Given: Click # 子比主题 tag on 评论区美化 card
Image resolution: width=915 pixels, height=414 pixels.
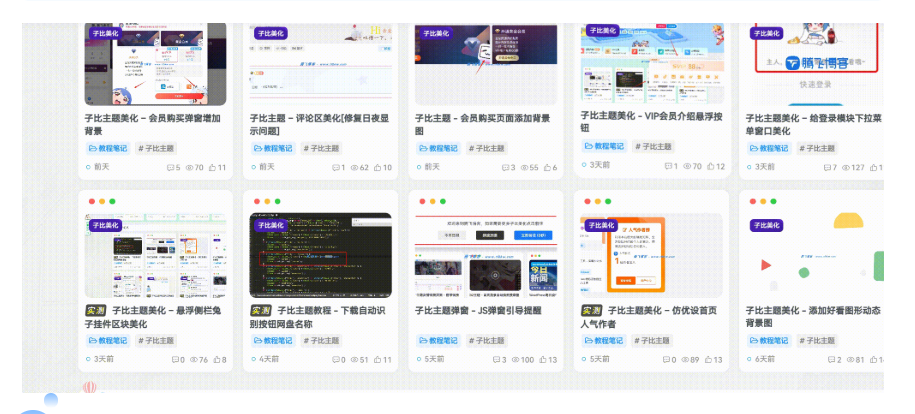Looking at the screenshot, I should 322,148.
